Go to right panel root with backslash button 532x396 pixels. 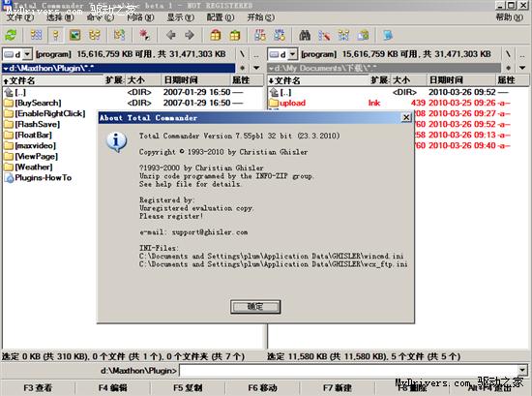[508, 54]
